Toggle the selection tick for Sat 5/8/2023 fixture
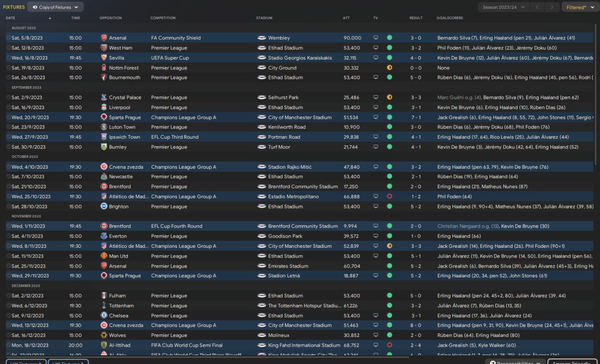Screen dimensions: 600x364 point(8,38)
